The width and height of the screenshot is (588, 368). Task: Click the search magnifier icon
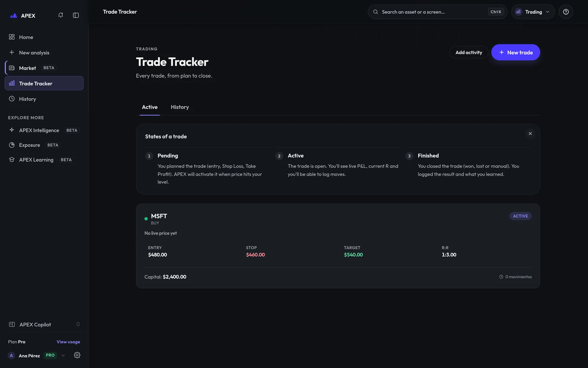pyautogui.click(x=376, y=12)
